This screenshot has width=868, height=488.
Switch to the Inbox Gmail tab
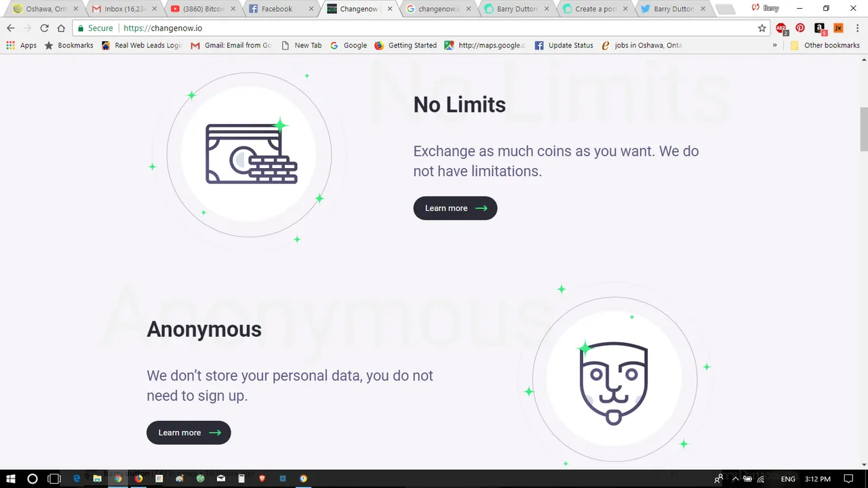pos(123,9)
